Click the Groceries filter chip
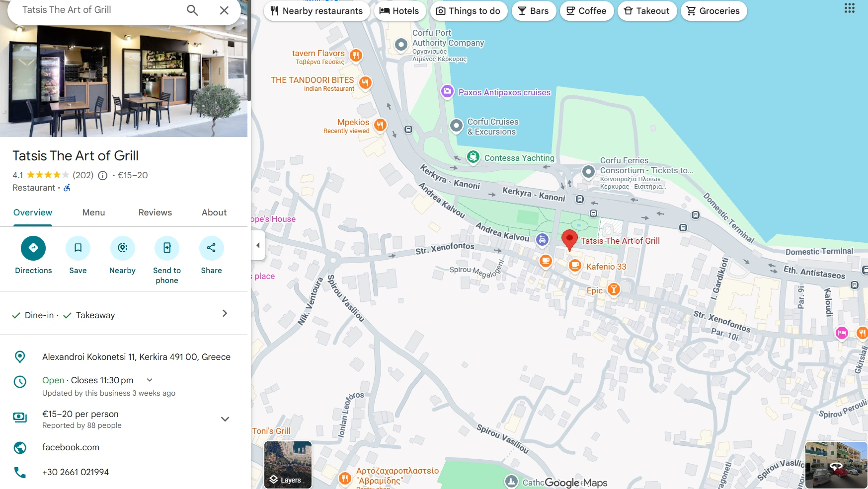Viewport: 868px width, 489px height. tap(713, 11)
